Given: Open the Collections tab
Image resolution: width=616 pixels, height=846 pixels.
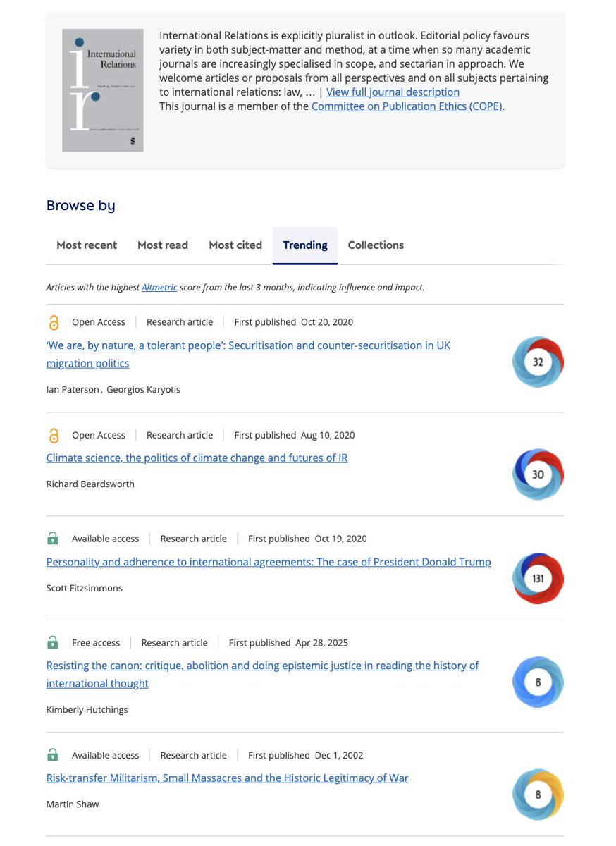Looking at the screenshot, I should pos(376,245).
